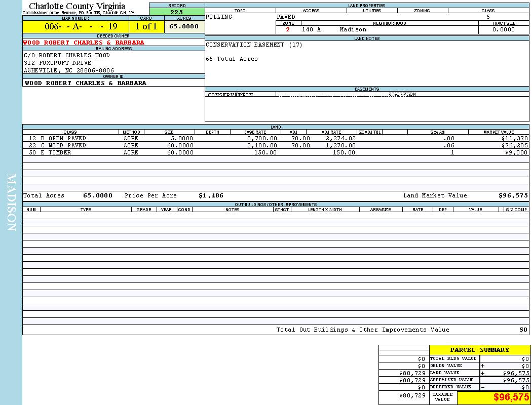Select the green record number 225
Viewport: 532px width, 405px height.
pos(177,12)
